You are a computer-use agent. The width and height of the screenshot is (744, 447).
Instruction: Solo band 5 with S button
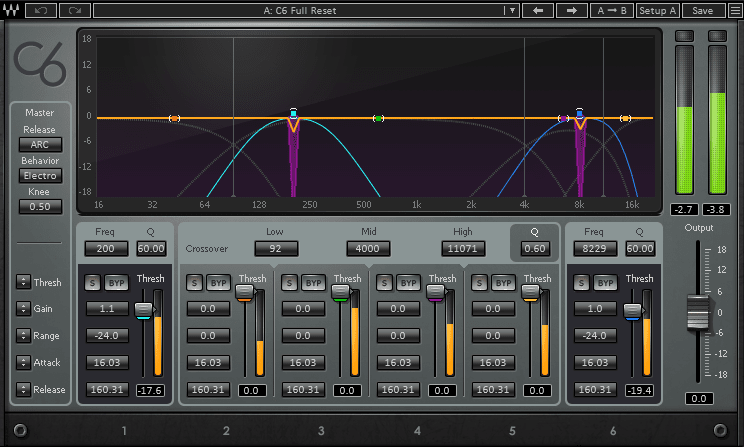tap(479, 283)
